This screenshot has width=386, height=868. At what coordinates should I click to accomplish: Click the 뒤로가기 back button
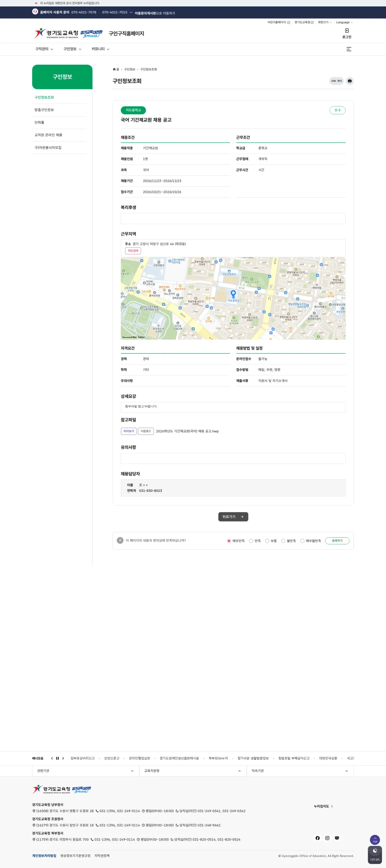[x=233, y=517]
